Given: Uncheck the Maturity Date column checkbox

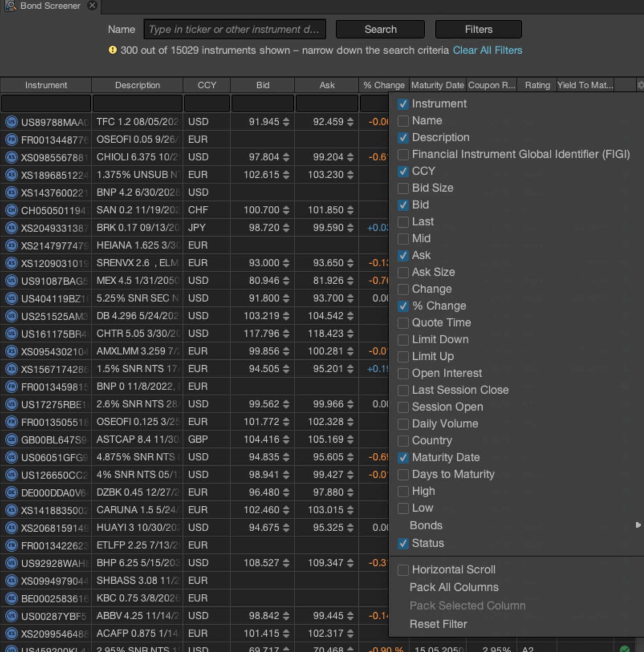Looking at the screenshot, I should tap(403, 458).
